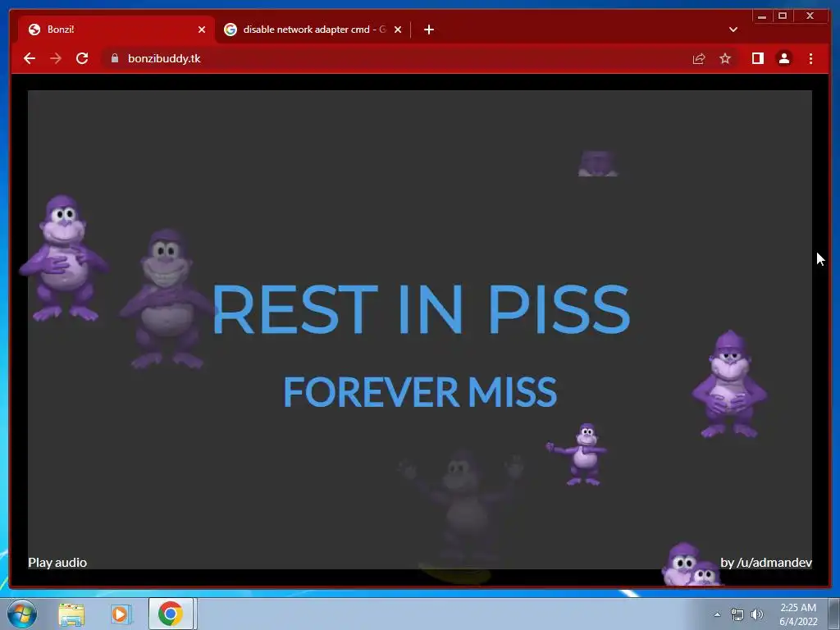Click the Chrome taskbar icon
This screenshot has height=630, width=840.
(171, 614)
